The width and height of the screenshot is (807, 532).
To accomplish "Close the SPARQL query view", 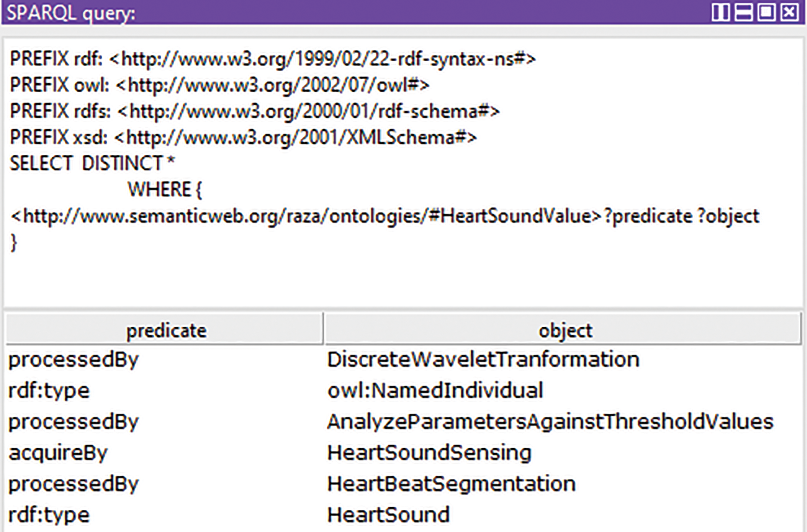I will pyautogui.click(x=789, y=12).
